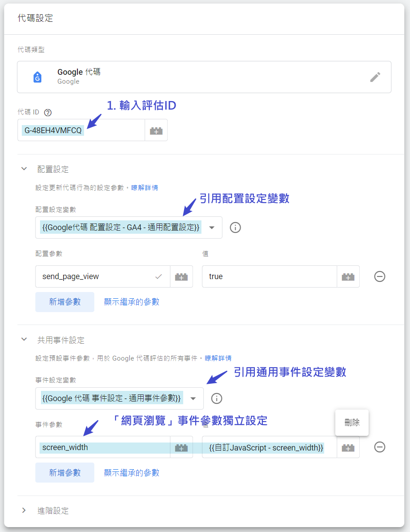This screenshot has width=410, height=532.
Task: Show info for 事件設定變數 selection
Action: coord(217,398)
